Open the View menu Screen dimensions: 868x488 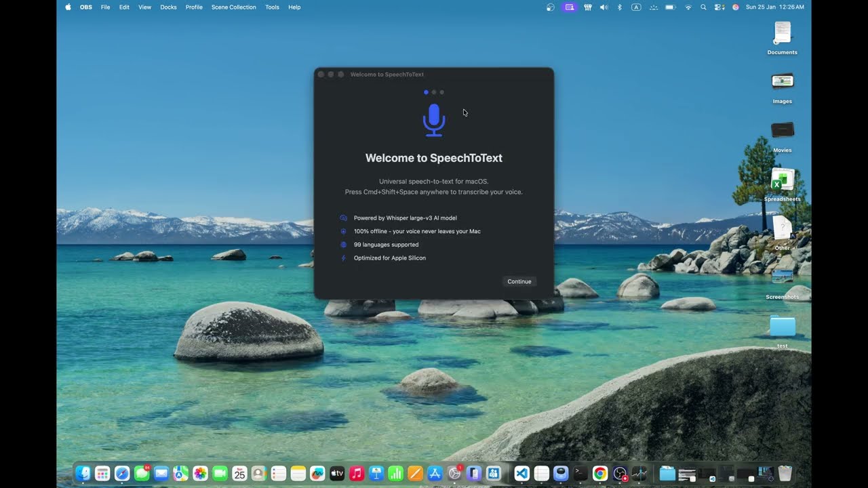coord(144,7)
